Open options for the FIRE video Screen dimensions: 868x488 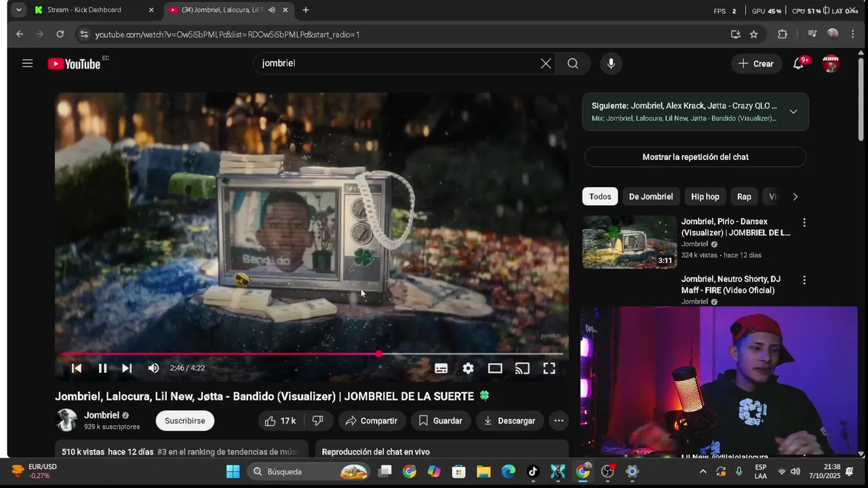804,280
